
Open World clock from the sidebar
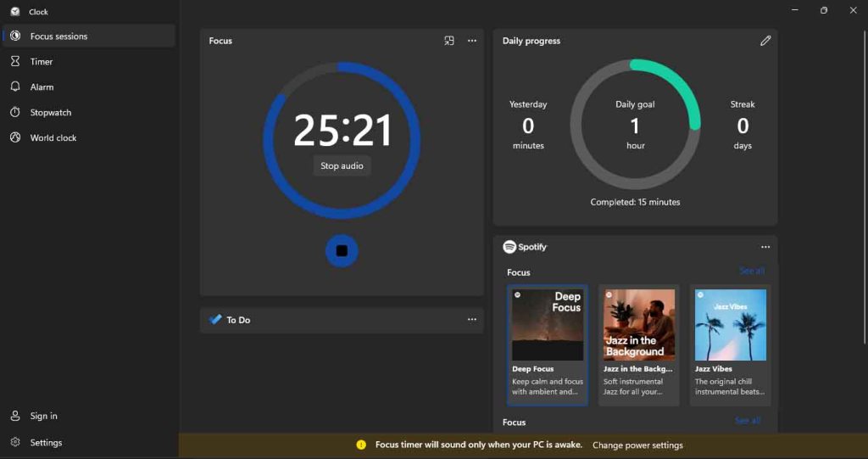point(88,137)
